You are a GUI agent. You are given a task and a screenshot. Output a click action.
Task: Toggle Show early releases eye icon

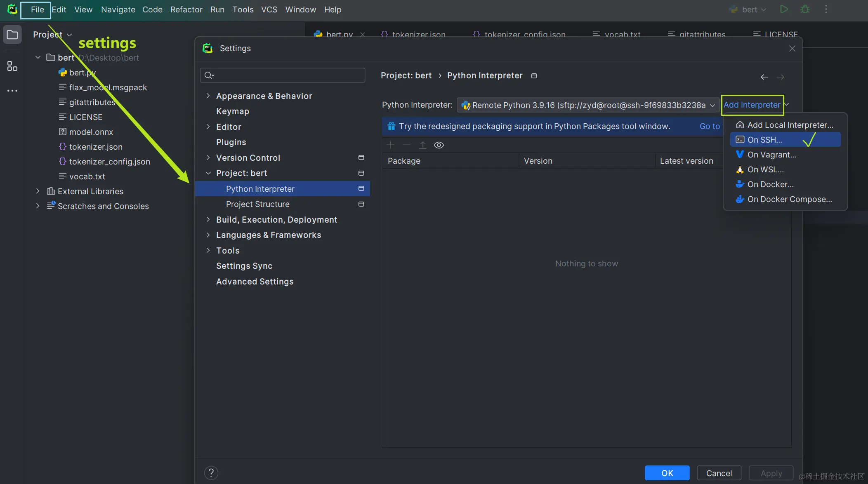point(439,145)
